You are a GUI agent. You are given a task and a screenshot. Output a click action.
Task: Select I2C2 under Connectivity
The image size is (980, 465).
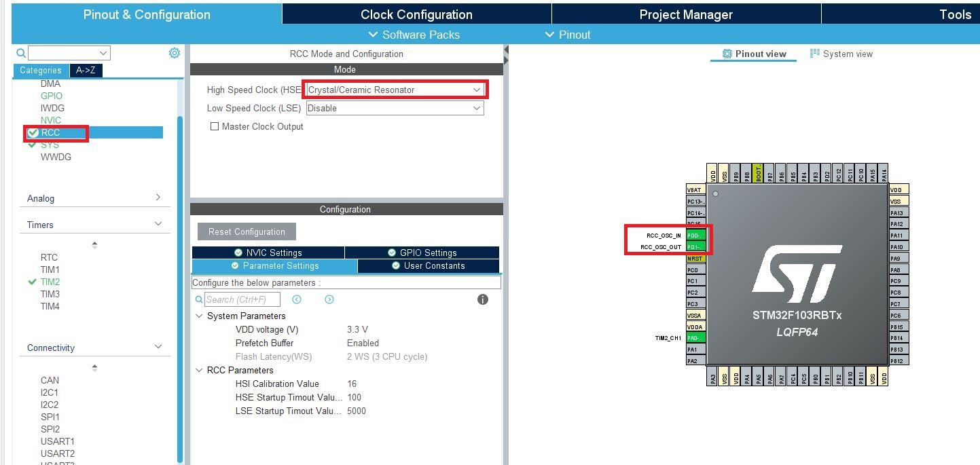point(50,405)
